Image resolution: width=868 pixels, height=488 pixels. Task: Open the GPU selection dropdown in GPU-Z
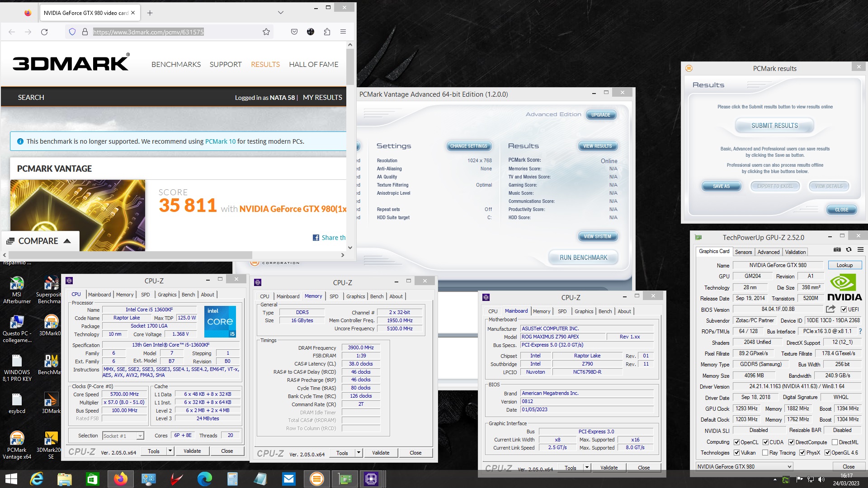pos(744,467)
